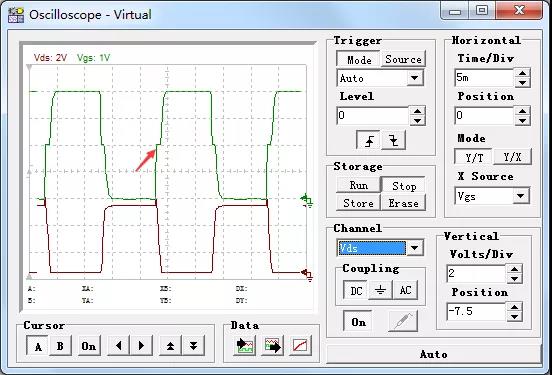The width and height of the screenshot is (552, 375).
Task: Decrease Time/Div with down arrow
Action: point(522,83)
